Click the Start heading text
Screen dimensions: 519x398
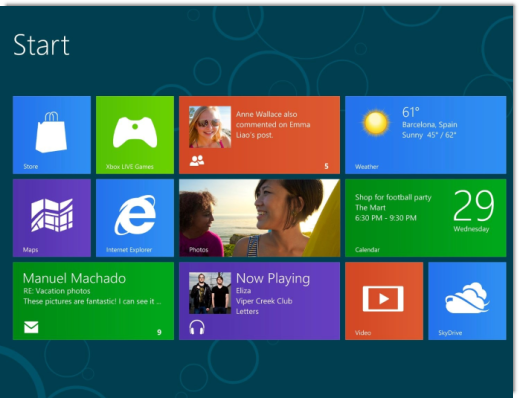pos(41,45)
